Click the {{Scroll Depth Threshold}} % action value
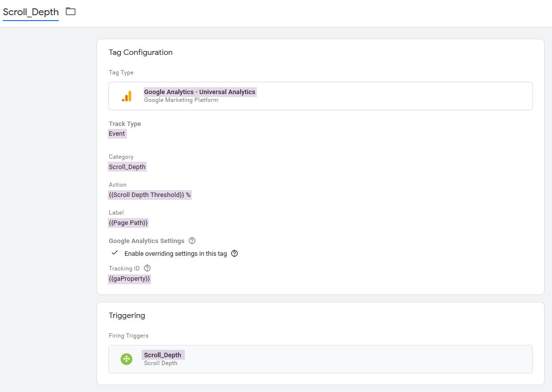 click(x=150, y=195)
